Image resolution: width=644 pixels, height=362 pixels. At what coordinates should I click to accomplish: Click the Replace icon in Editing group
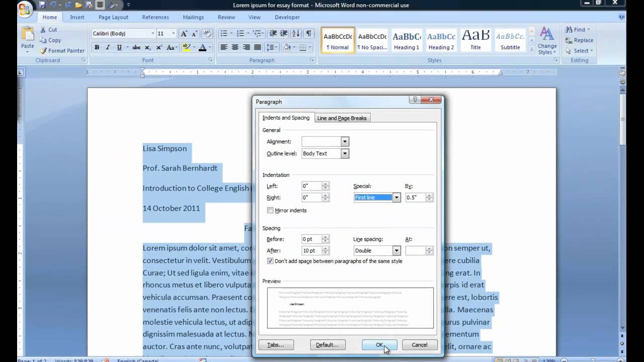(x=569, y=40)
